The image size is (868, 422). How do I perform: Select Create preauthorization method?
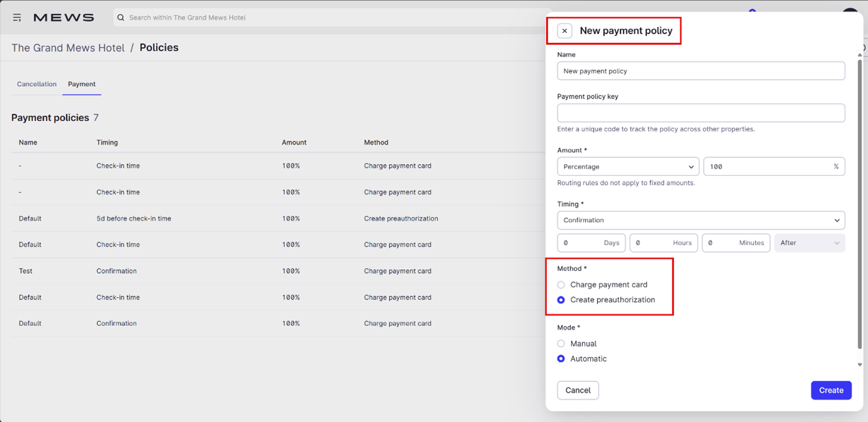point(561,300)
